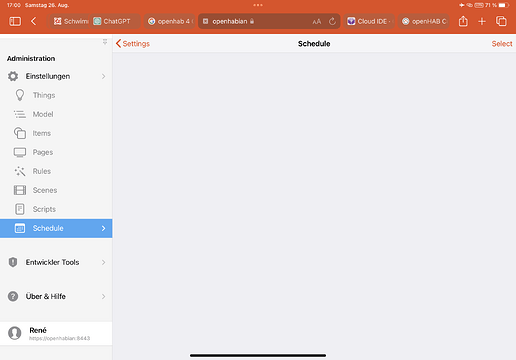This screenshot has height=360, width=516.
Task: Tap the Safari share icon
Action: [463, 21]
